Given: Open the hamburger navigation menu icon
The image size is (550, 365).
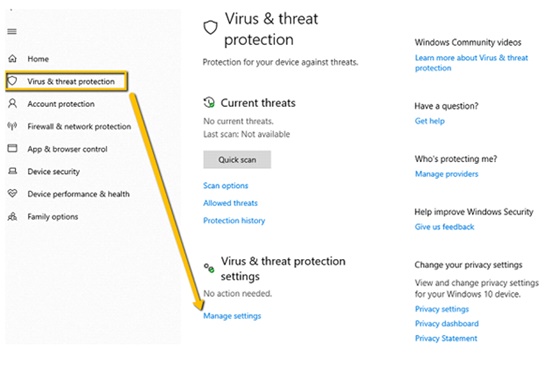Looking at the screenshot, I should [x=12, y=32].
